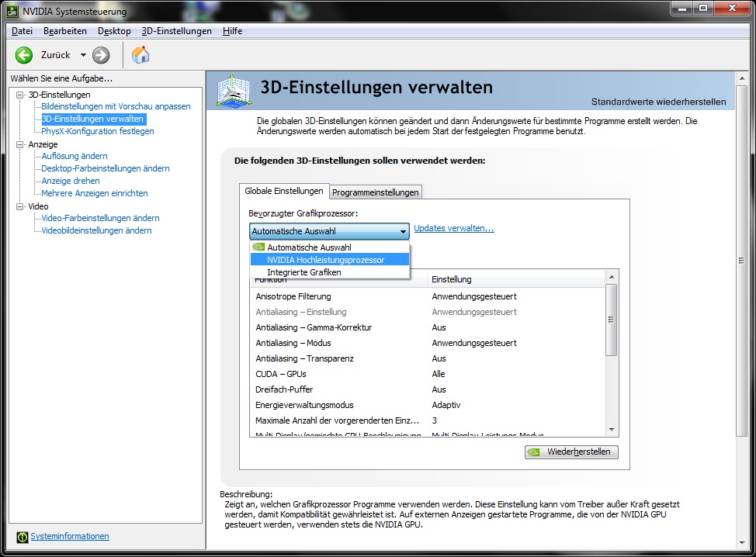Viewport: 756px width, 557px height.
Task: Click the Alle value for CUDA – GPUs
Action: 439,374
